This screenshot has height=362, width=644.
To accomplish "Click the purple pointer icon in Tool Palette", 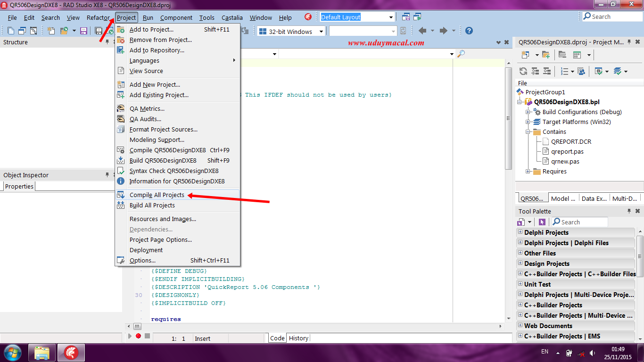I will coord(542,222).
